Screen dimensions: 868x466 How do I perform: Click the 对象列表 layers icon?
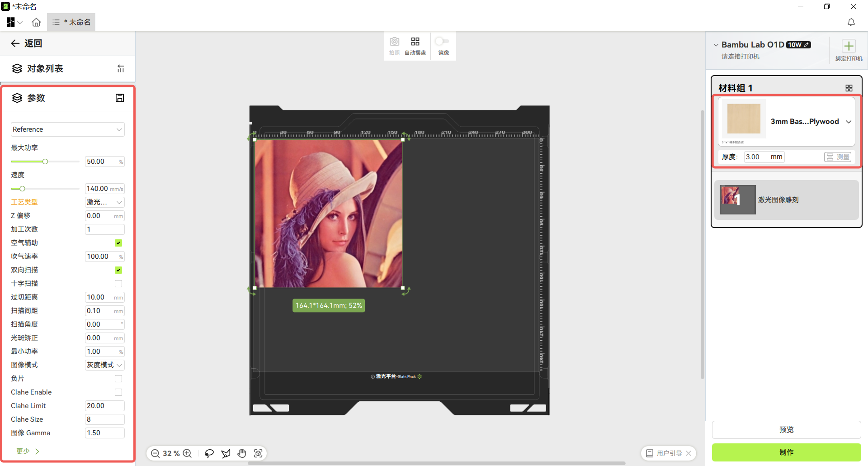(17, 69)
